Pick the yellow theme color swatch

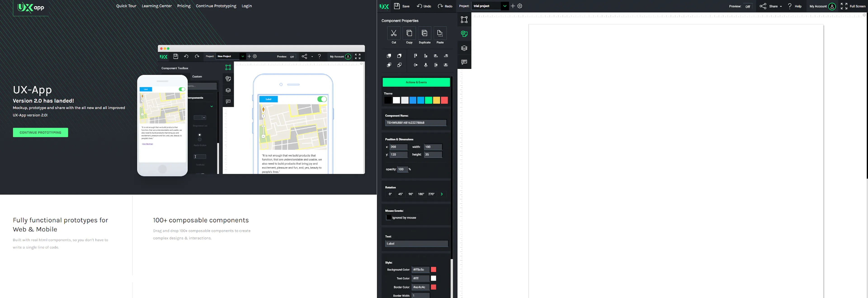click(436, 100)
